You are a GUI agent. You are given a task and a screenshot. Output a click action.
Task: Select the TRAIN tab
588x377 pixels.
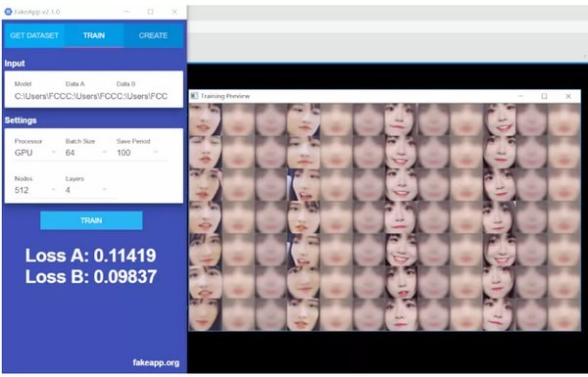(94, 35)
